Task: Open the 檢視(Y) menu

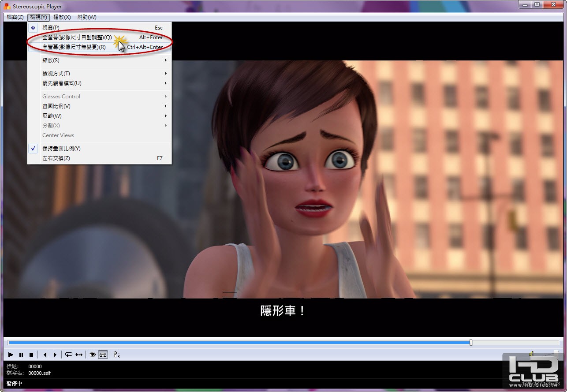Action: 38,17
